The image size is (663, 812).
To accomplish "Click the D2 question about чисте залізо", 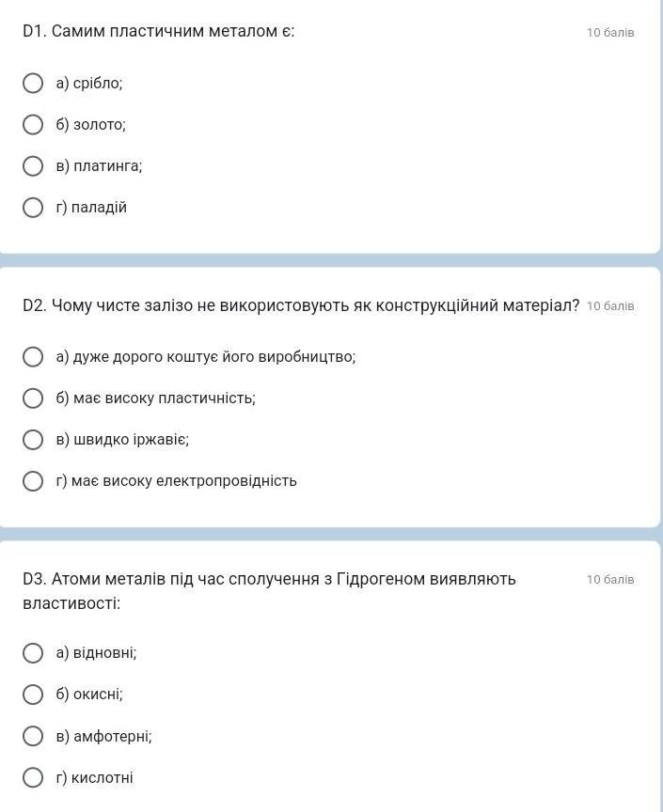I will click(x=301, y=305).
